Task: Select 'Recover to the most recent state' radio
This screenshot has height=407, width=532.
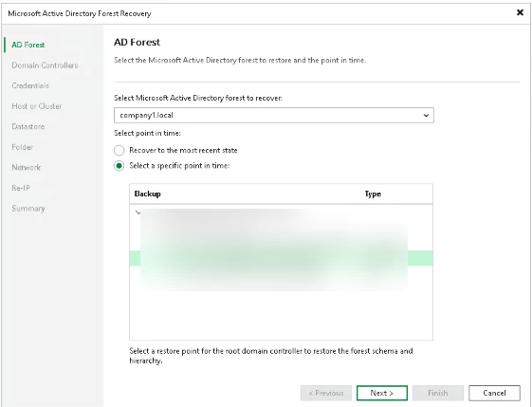Action: 119,150
